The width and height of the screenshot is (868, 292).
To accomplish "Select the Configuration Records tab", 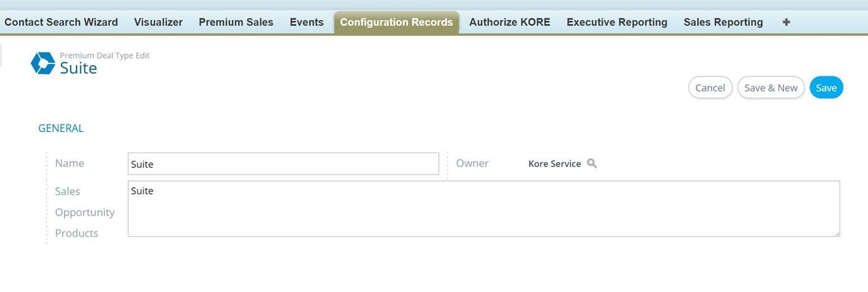I will [396, 22].
